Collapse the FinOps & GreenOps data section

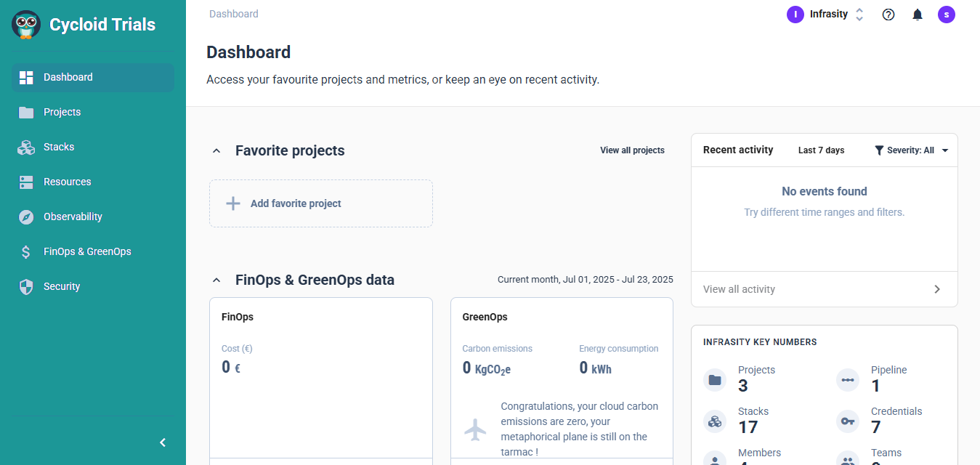(216, 280)
